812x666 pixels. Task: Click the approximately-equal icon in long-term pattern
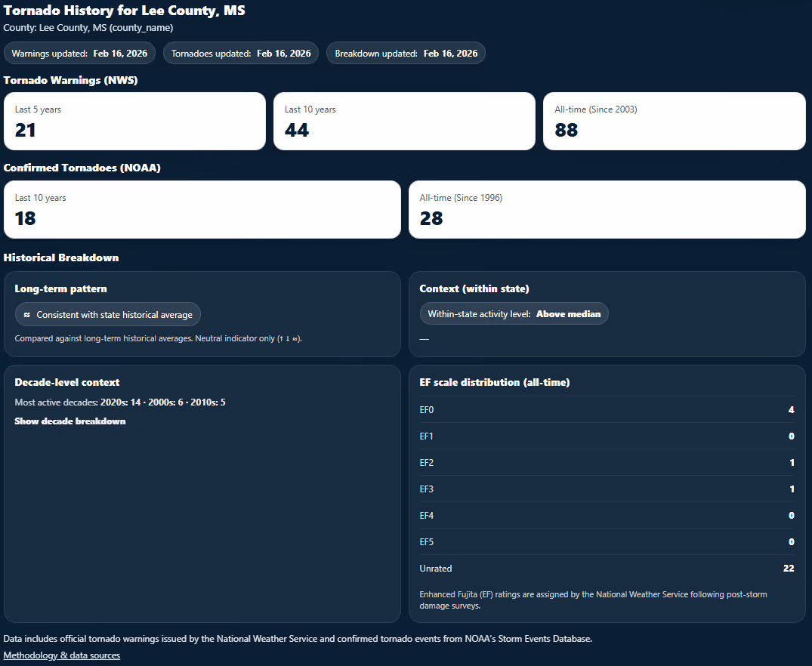click(27, 315)
